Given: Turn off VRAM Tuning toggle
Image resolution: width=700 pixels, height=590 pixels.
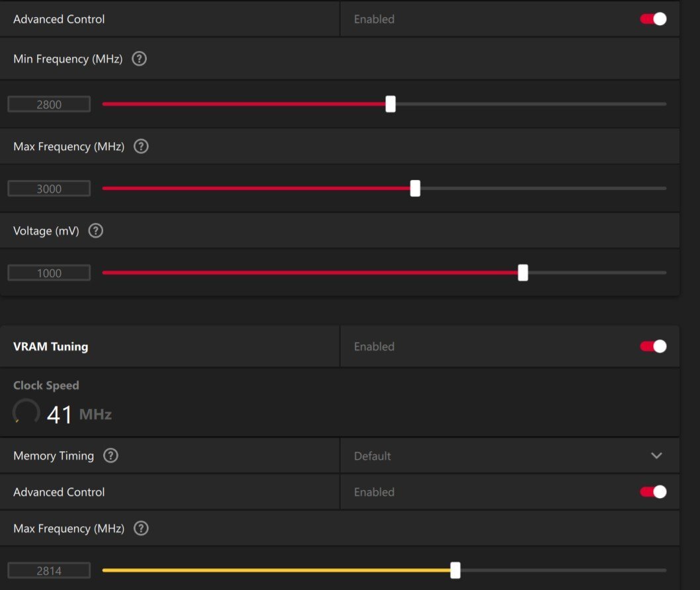Looking at the screenshot, I should (x=653, y=347).
